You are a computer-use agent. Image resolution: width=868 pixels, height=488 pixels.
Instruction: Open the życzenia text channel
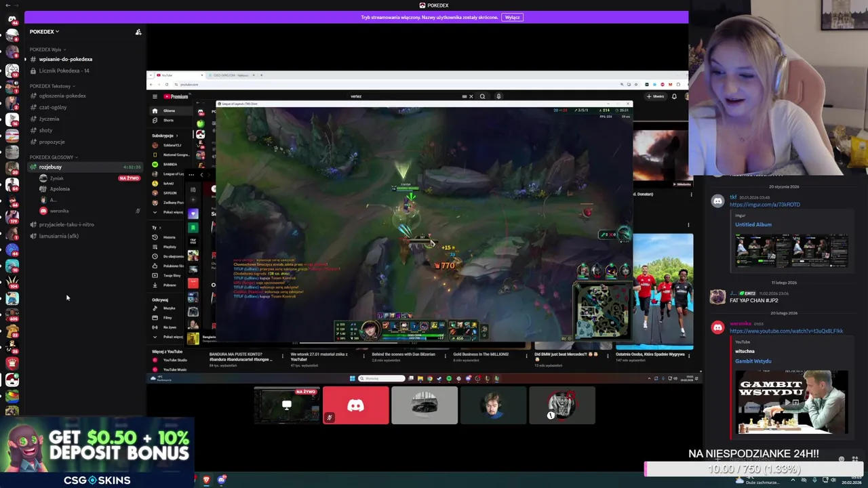85,119
